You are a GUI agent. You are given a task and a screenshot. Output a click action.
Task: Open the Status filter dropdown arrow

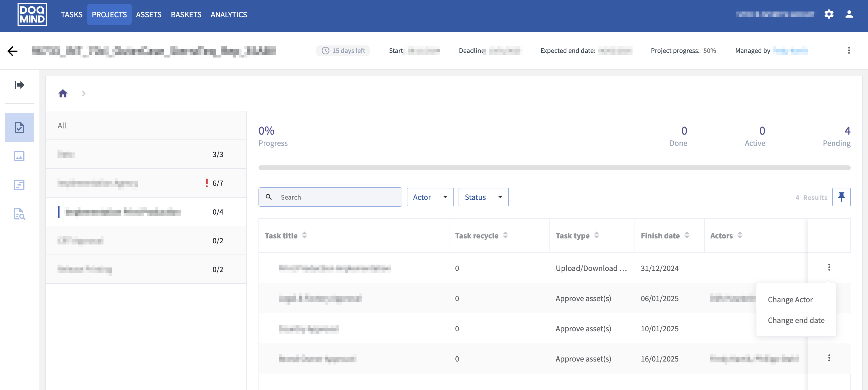pyautogui.click(x=500, y=197)
